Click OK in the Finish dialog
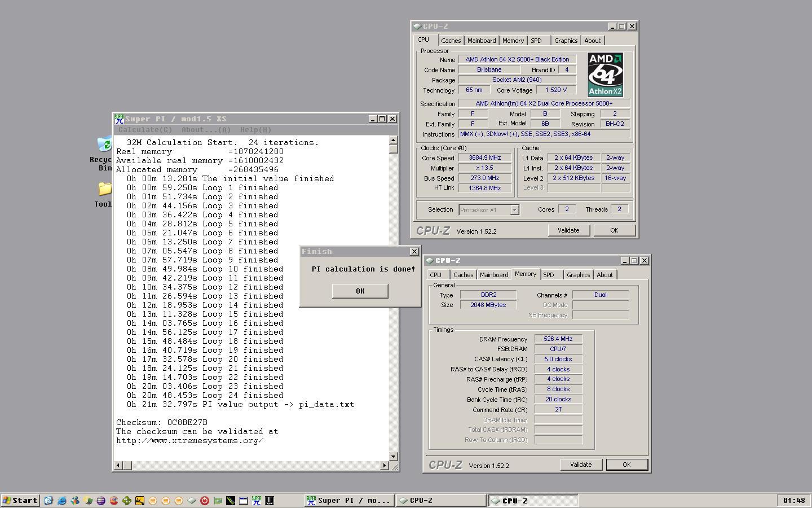This screenshot has width=812, height=508. pyautogui.click(x=360, y=291)
